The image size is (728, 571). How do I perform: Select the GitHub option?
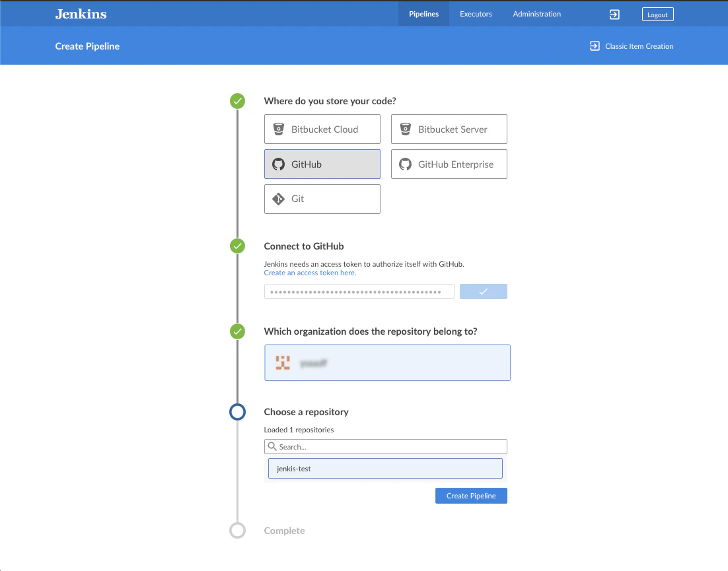pyautogui.click(x=322, y=164)
